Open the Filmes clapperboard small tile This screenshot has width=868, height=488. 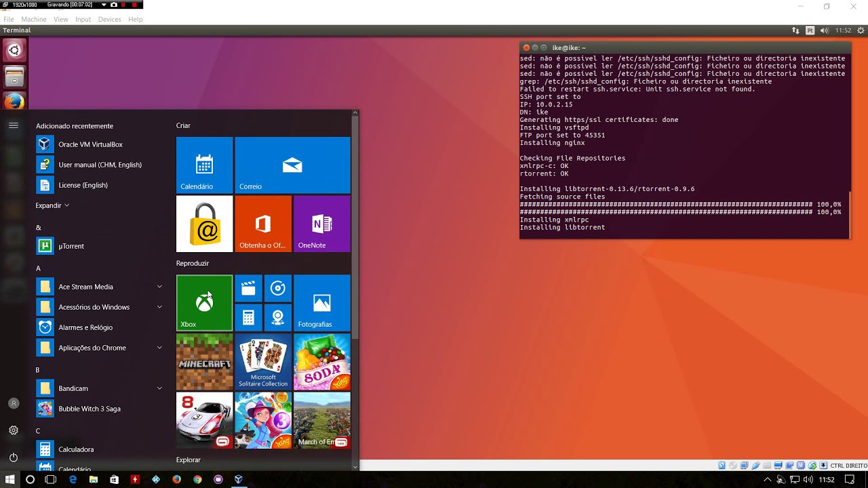pos(248,288)
